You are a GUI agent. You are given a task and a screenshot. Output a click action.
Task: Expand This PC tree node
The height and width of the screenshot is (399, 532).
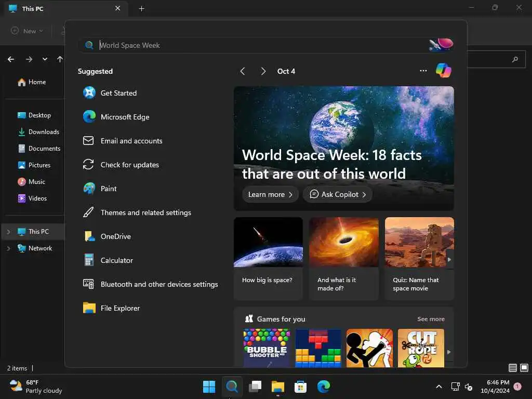(x=8, y=232)
